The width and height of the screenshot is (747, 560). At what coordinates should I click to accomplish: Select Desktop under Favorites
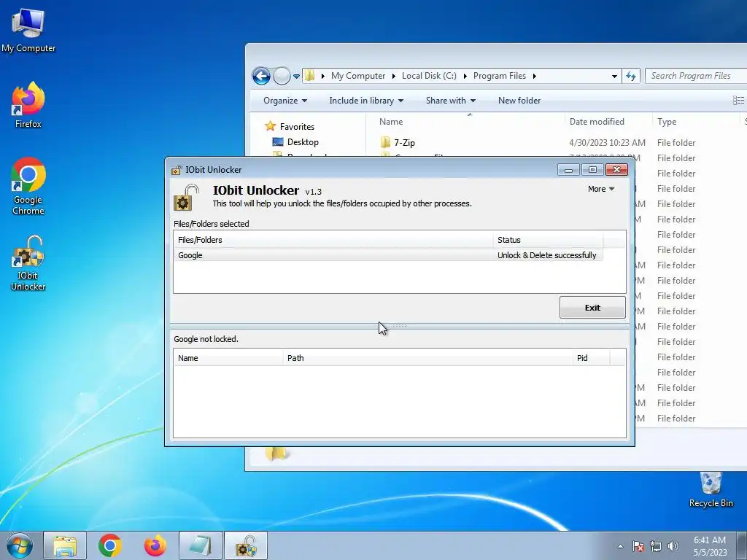295,142
